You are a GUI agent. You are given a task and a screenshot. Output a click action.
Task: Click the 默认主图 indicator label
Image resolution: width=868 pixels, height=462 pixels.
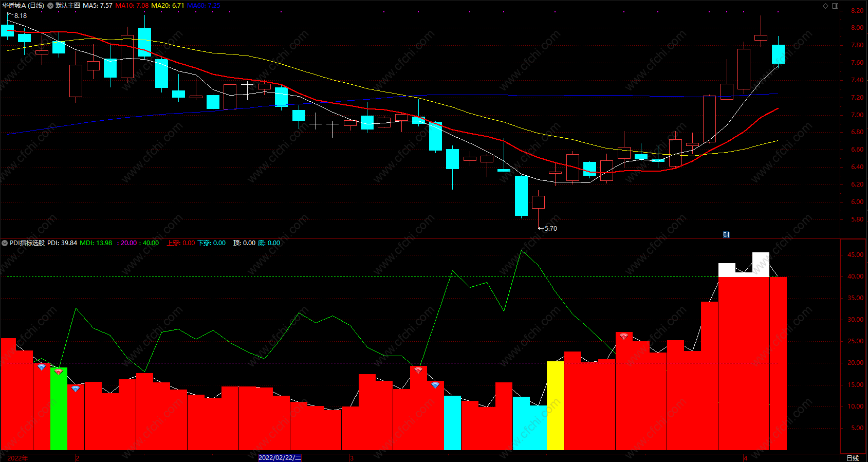pos(68,6)
